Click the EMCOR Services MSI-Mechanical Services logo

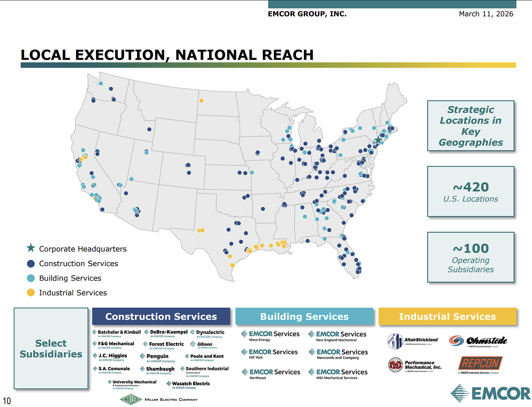[x=338, y=374]
